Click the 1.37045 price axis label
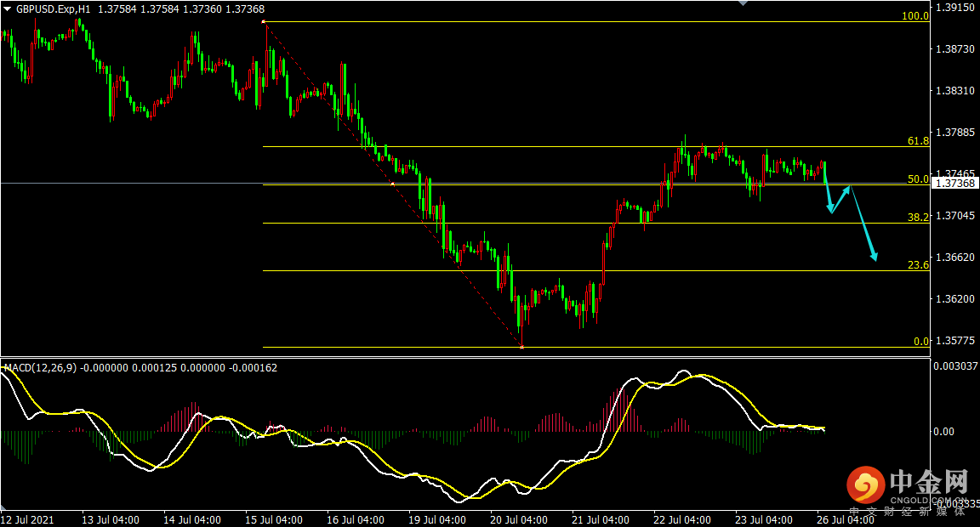 [955, 215]
